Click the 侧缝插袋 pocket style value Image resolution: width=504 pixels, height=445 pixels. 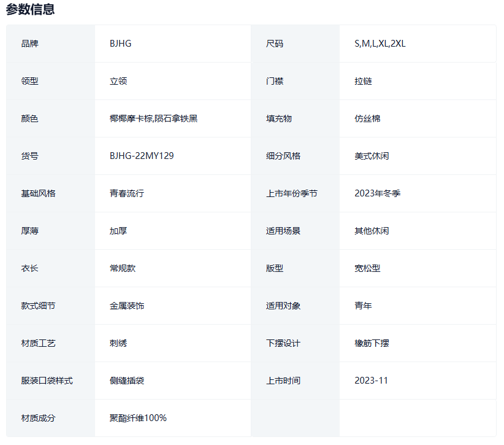(127, 381)
